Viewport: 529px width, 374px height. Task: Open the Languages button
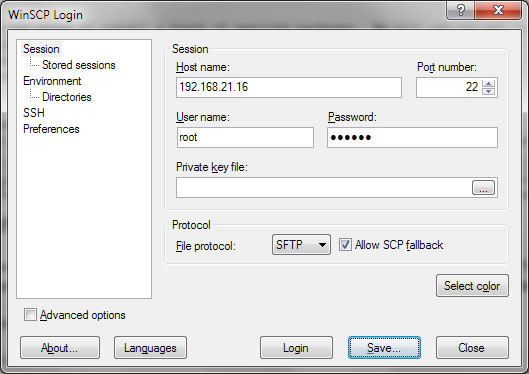150,348
